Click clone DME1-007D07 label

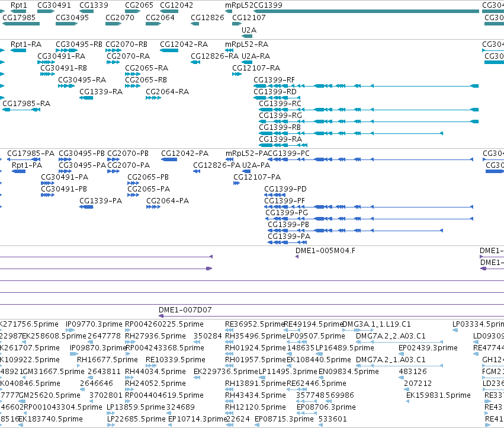click(x=185, y=310)
